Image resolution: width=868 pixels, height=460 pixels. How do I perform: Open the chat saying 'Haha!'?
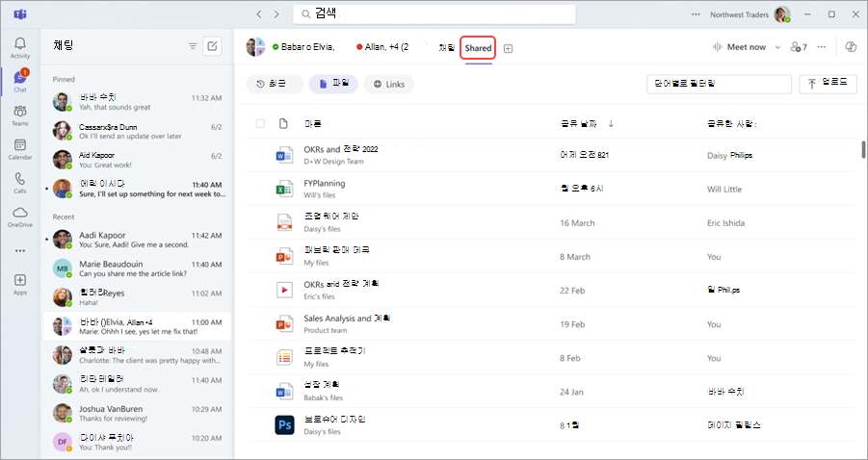(137, 297)
